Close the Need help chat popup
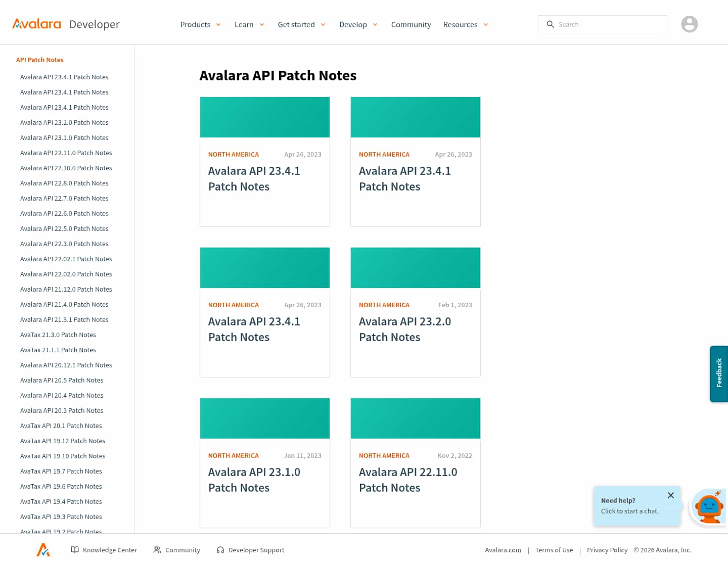This screenshot has width=728, height=566. point(670,495)
